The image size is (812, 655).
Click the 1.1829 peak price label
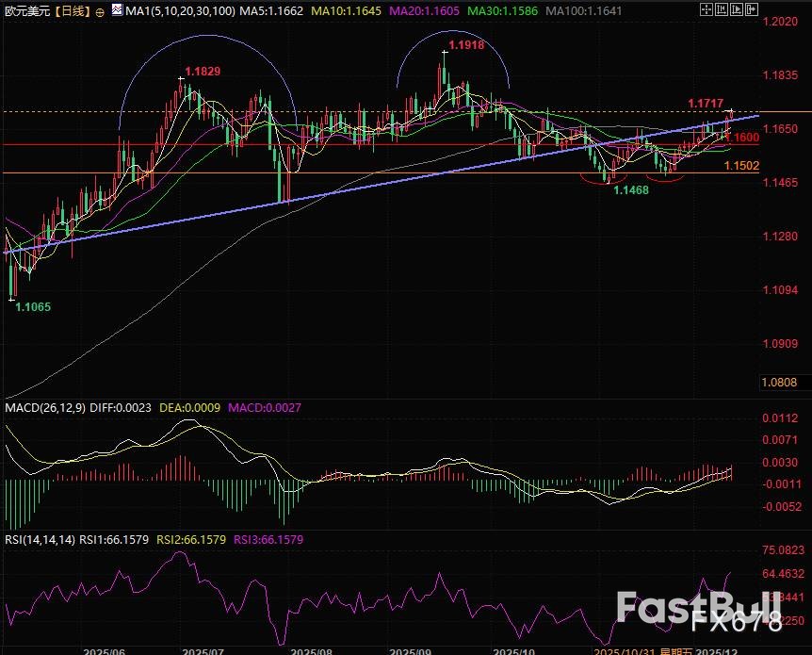click(x=203, y=72)
